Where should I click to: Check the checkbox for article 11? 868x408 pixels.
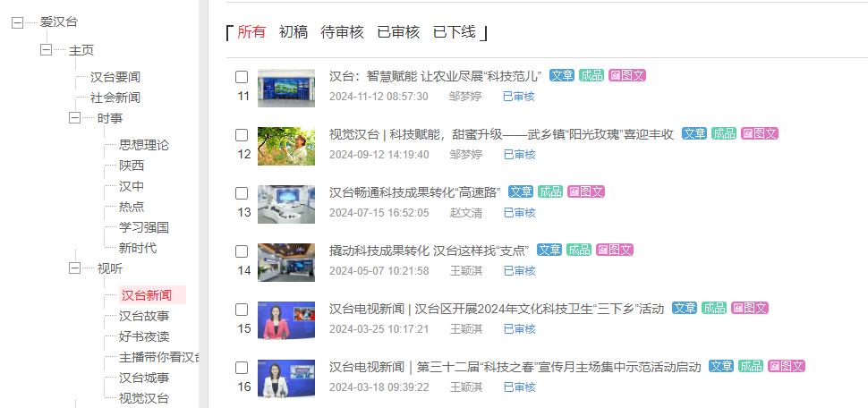click(242, 77)
